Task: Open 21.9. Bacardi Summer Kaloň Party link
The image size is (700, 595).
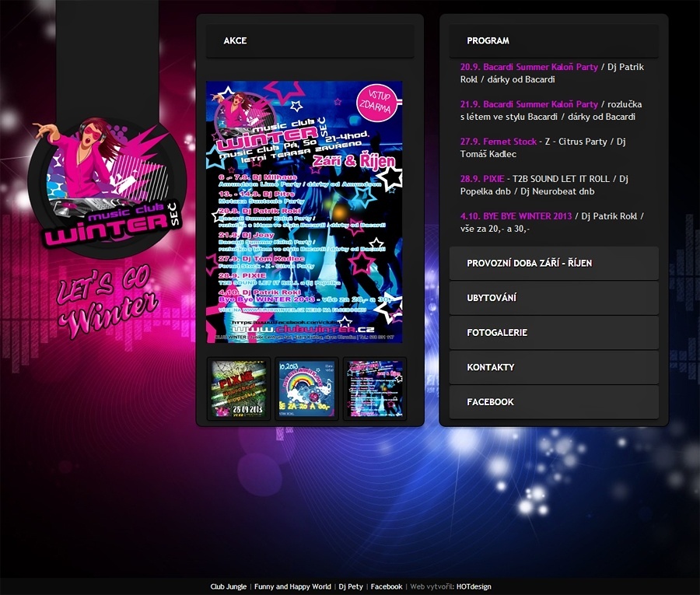Action: 529,104
